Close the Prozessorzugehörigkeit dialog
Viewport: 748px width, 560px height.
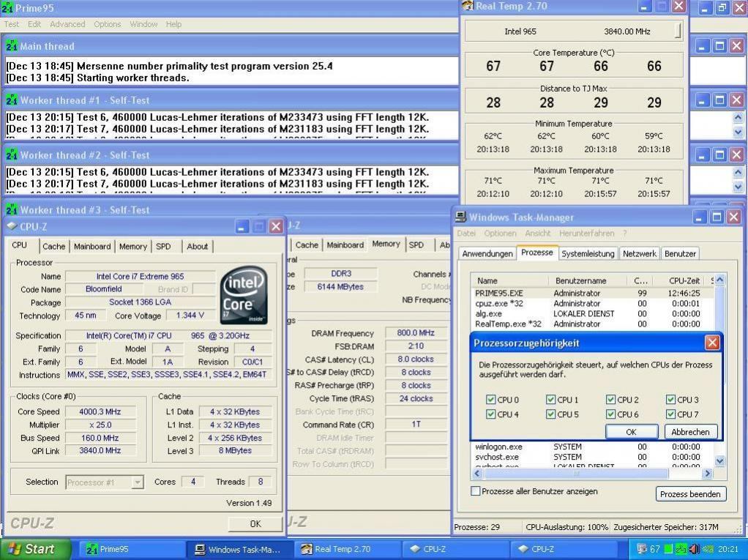coord(711,343)
